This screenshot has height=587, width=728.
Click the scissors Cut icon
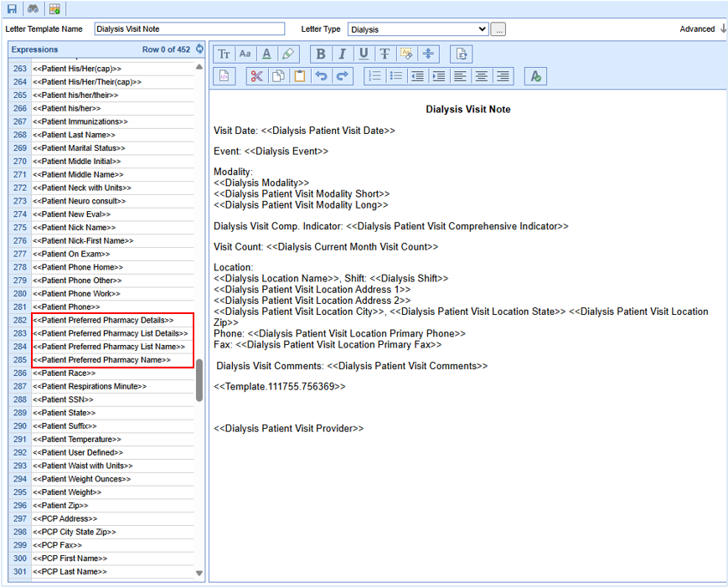click(x=256, y=76)
